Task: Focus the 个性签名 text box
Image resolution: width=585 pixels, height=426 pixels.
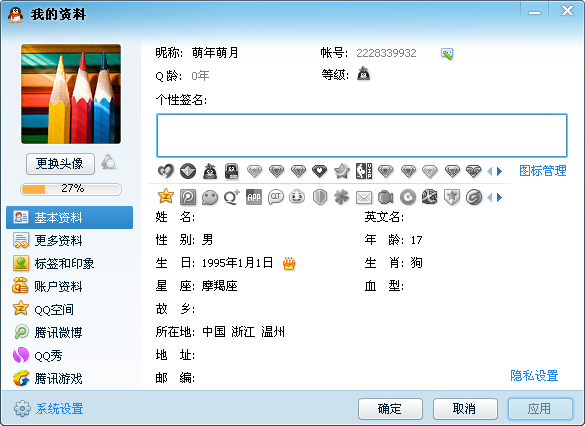Action: tap(362, 135)
